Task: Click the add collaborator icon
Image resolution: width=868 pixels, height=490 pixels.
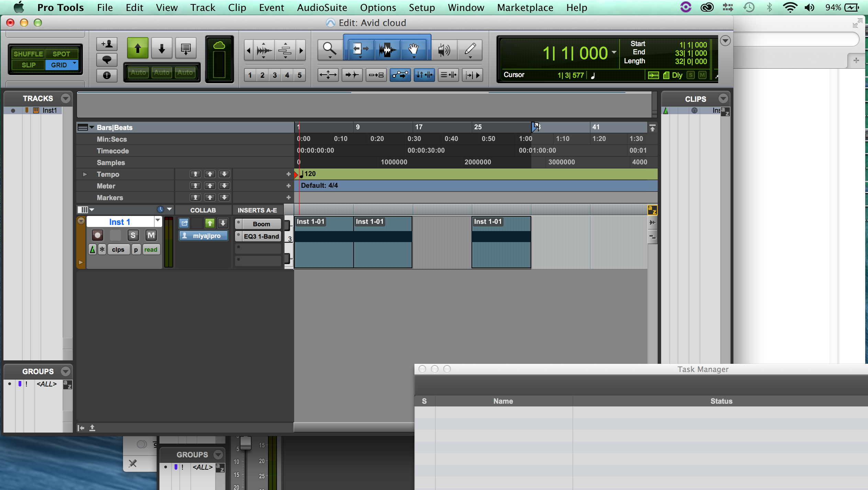Action: pyautogui.click(x=107, y=44)
